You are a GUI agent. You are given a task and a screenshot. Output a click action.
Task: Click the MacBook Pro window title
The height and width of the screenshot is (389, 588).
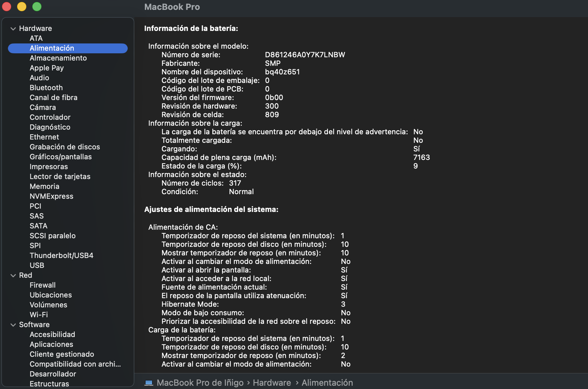click(x=172, y=7)
